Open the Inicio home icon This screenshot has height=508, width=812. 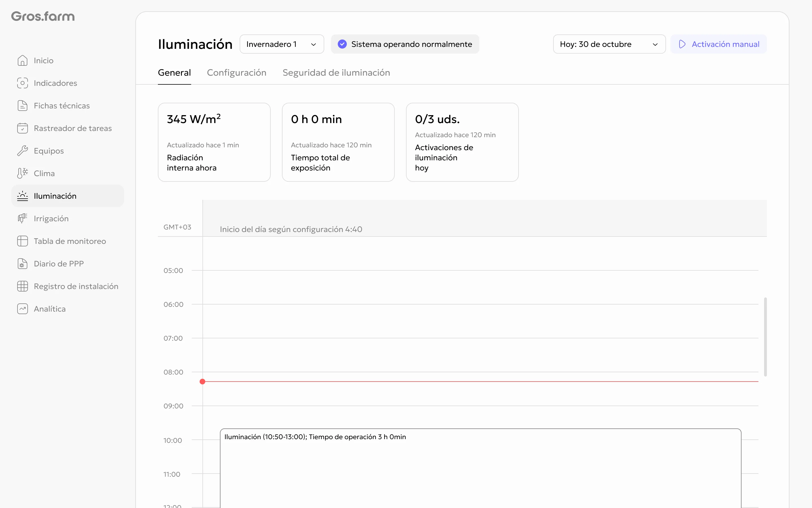tap(23, 60)
